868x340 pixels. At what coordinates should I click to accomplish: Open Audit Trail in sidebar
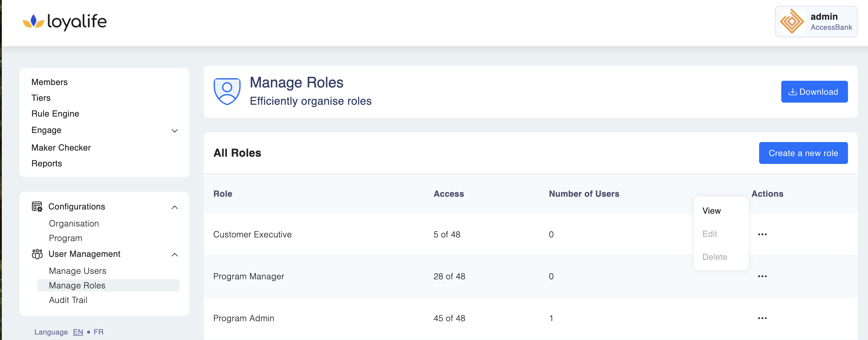[x=68, y=300]
